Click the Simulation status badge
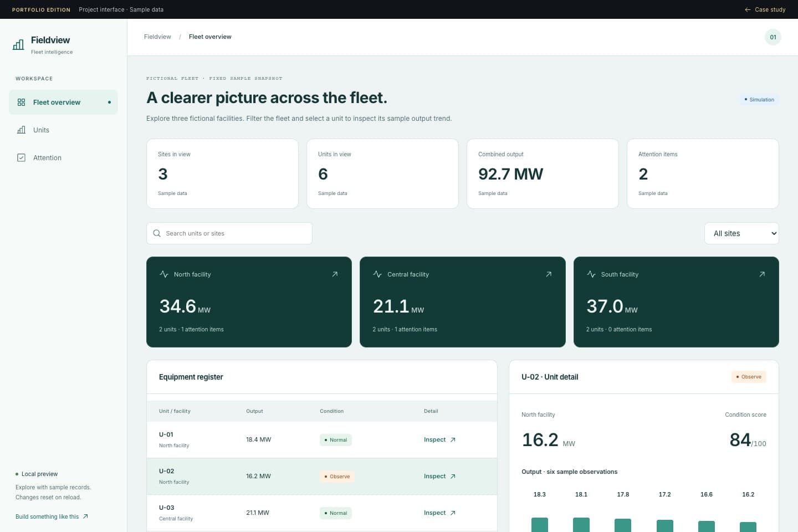The height and width of the screenshot is (532, 798). tap(759, 100)
